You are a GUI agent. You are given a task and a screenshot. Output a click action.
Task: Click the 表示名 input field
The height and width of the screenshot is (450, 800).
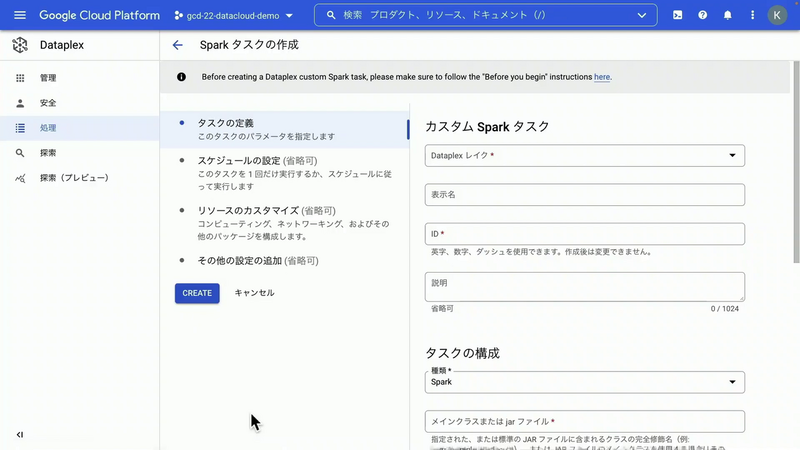click(585, 195)
